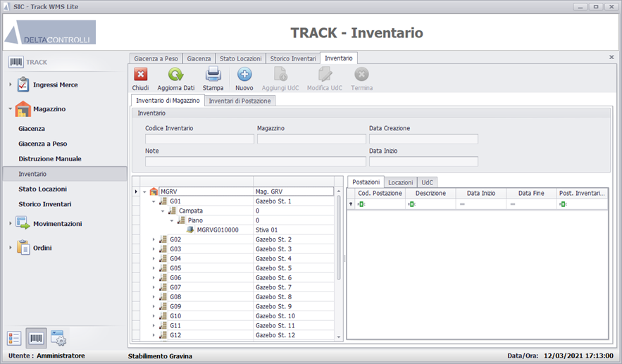The image size is (622, 364).
Task: Click the Data Creazione field
Action: point(423,139)
